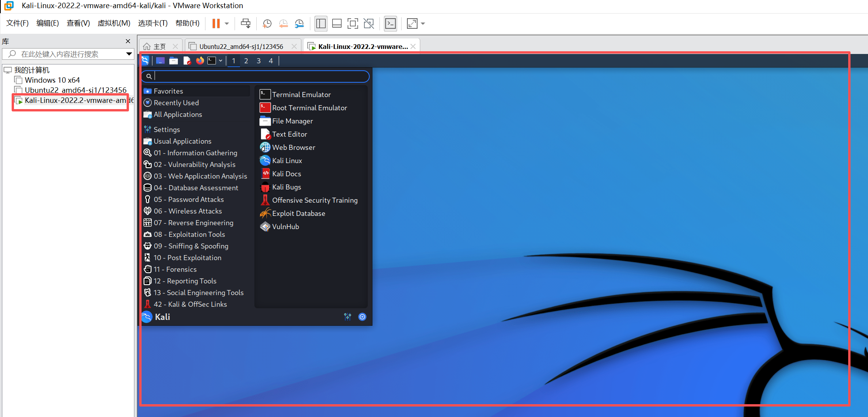Switch to the 主页 tab
This screenshot has width=868, height=417.
[x=160, y=47]
